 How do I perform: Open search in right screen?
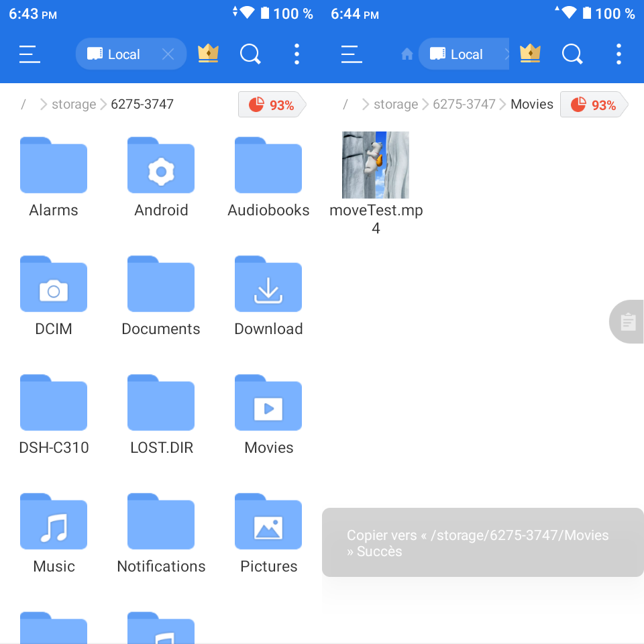click(x=572, y=54)
